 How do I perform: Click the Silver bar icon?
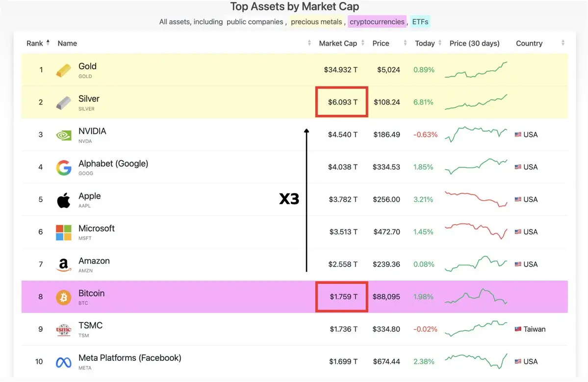(x=64, y=103)
